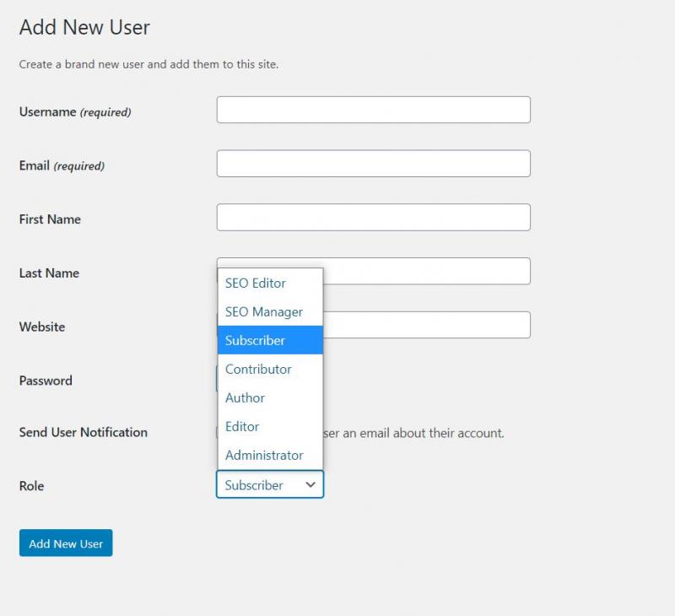Click the First Name text field
Viewport: 675px width, 616px height.
click(373, 218)
